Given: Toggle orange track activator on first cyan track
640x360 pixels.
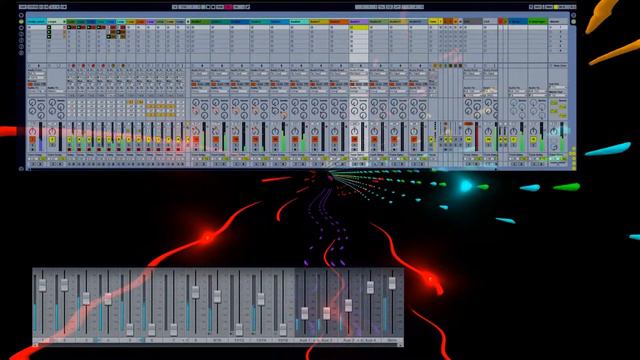Looking at the screenshot, I should click(32, 140).
